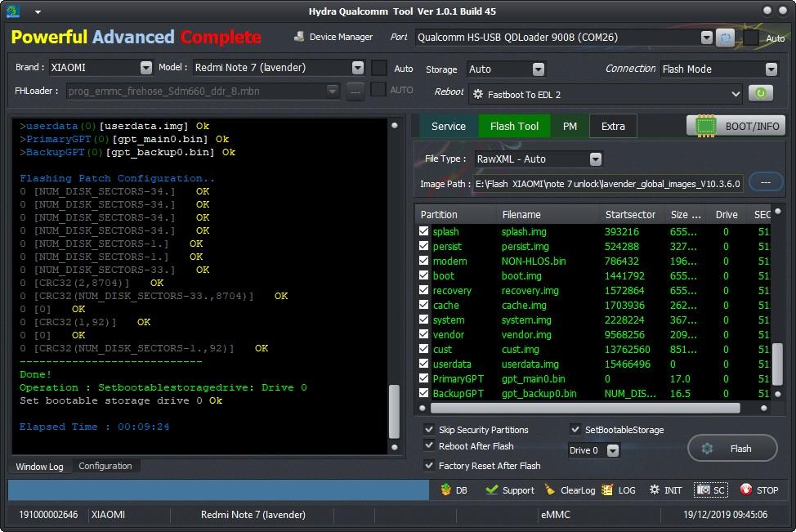Click the Filename column header

click(x=521, y=215)
